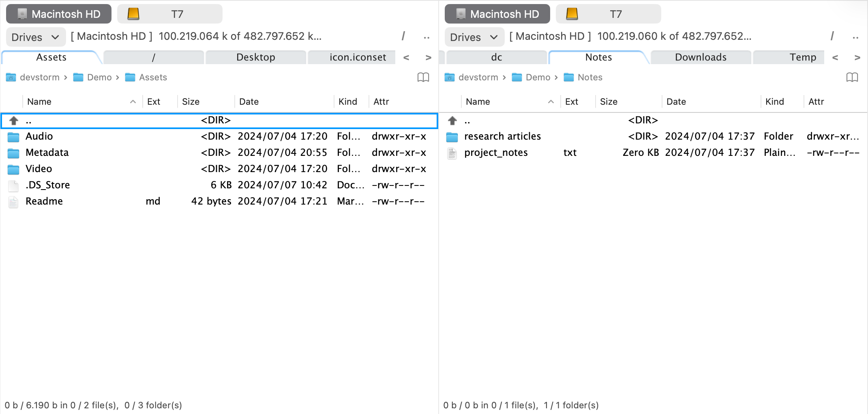Open the Drives dropdown in the right pane
Image resolution: width=868 pixels, height=414 pixels.
pos(474,37)
